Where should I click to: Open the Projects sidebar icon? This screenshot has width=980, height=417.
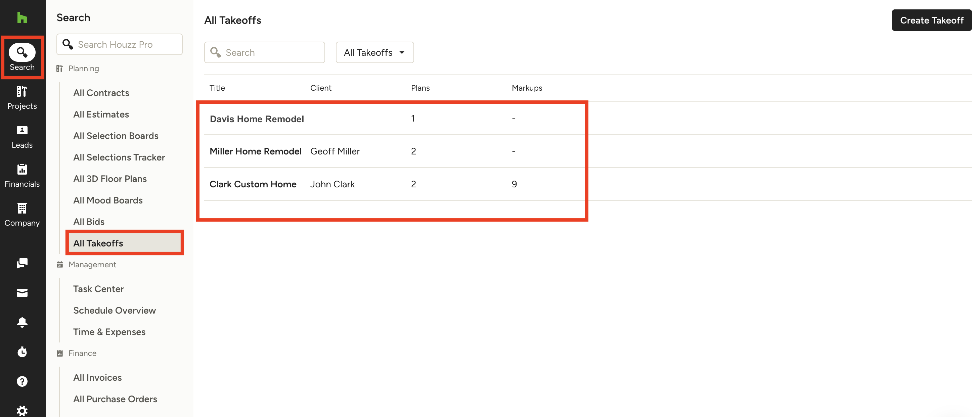(x=22, y=97)
